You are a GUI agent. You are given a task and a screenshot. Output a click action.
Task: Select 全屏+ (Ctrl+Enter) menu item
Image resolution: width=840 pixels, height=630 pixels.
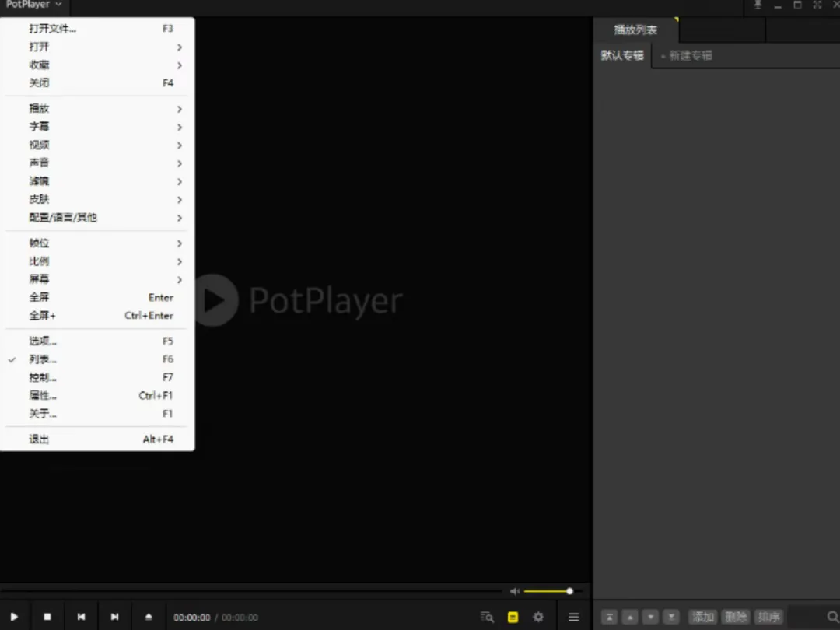coord(97,316)
